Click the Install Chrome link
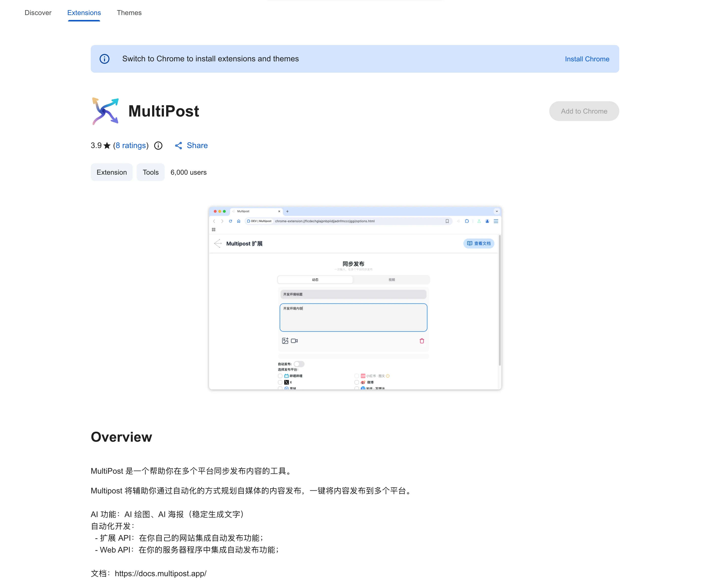This screenshot has width=710, height=588. tap(587, 59)
